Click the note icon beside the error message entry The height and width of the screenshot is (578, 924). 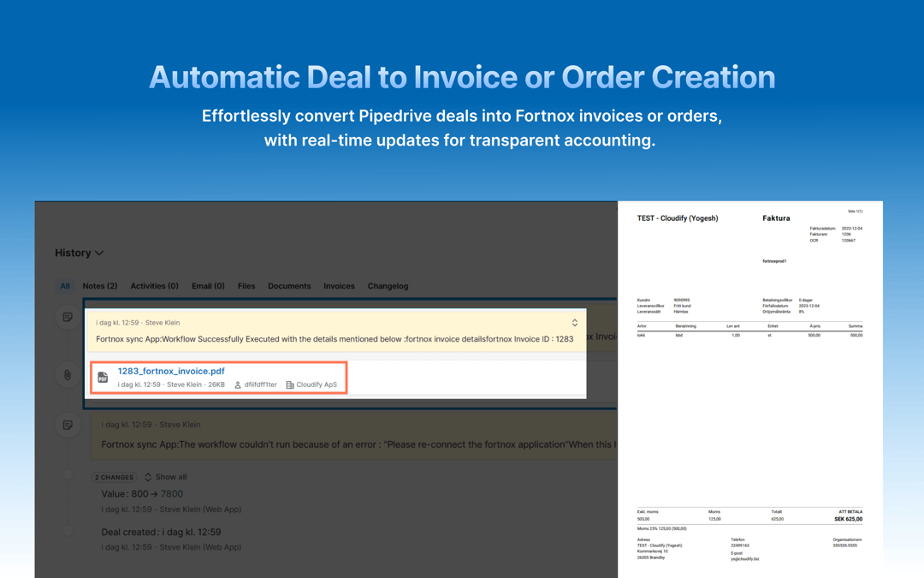[x=68, y=426]
